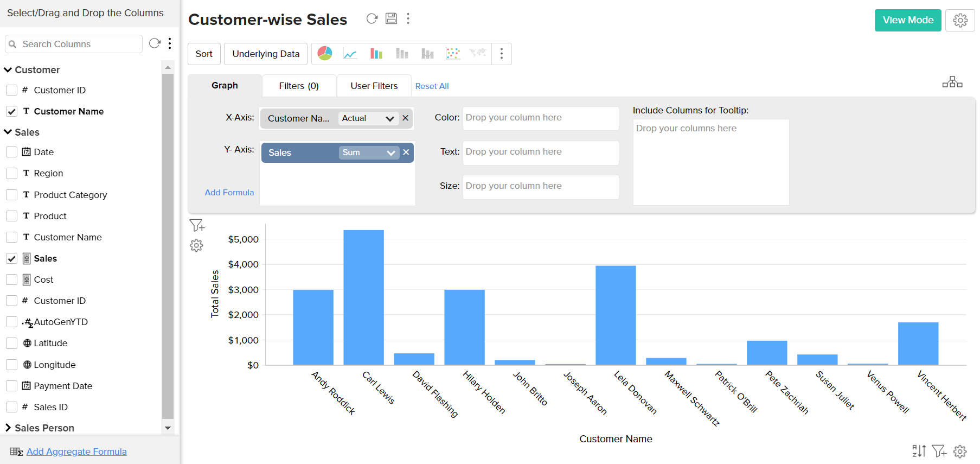Click the sort icon below the chart
This screenshot has width=980, height=464.
919,451
